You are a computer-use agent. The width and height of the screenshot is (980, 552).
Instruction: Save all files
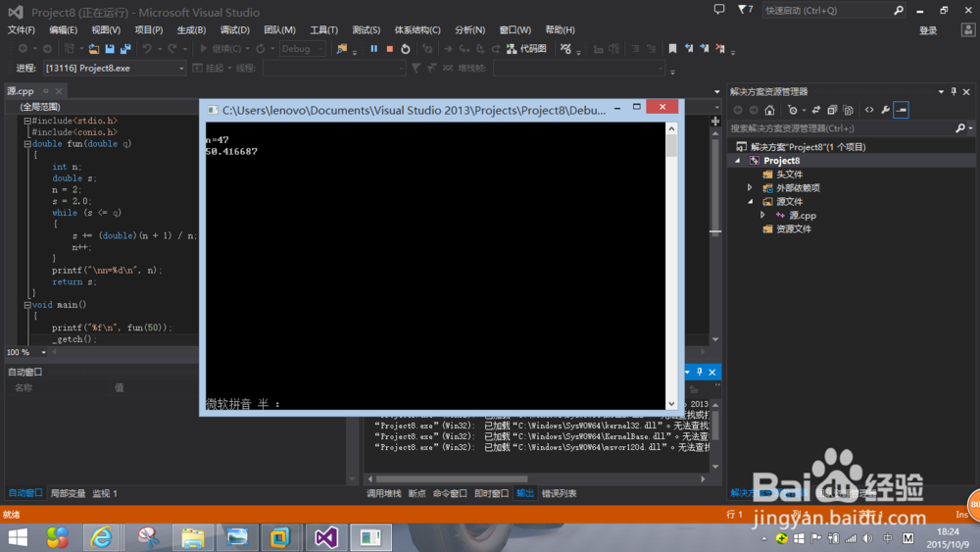coord(125,49)
